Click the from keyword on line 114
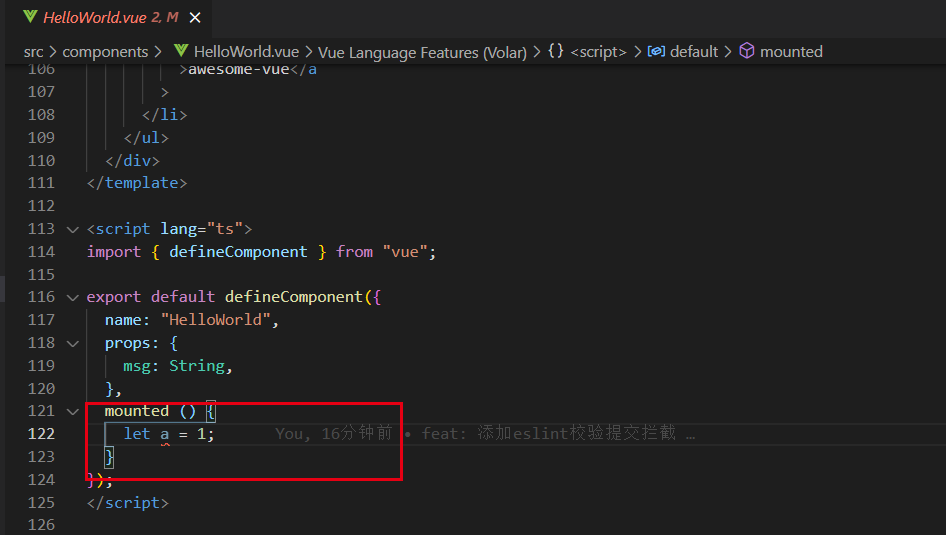946x535 pixels. 354,252
